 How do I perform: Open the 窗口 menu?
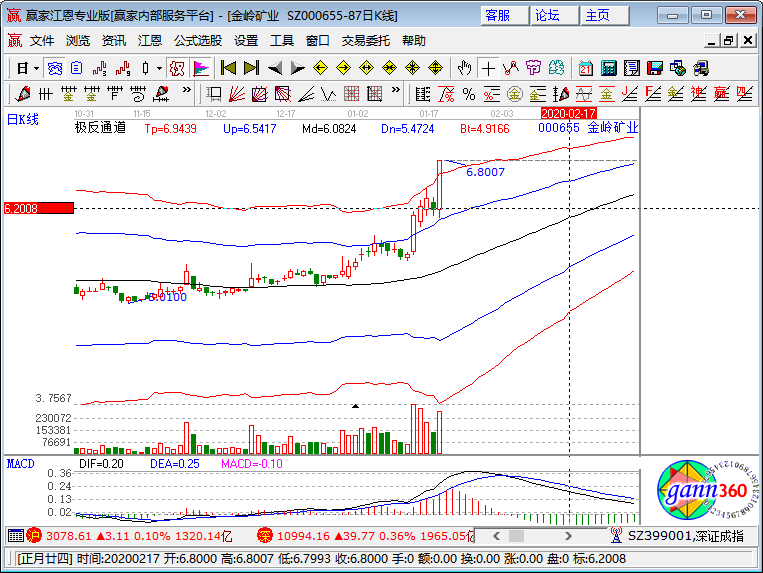coord(317,41)
